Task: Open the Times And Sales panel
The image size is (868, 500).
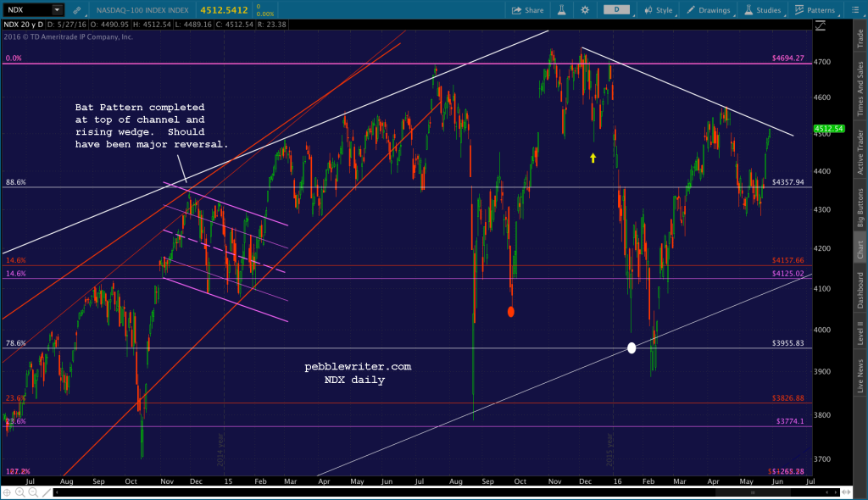Action: tap(860, 85)
